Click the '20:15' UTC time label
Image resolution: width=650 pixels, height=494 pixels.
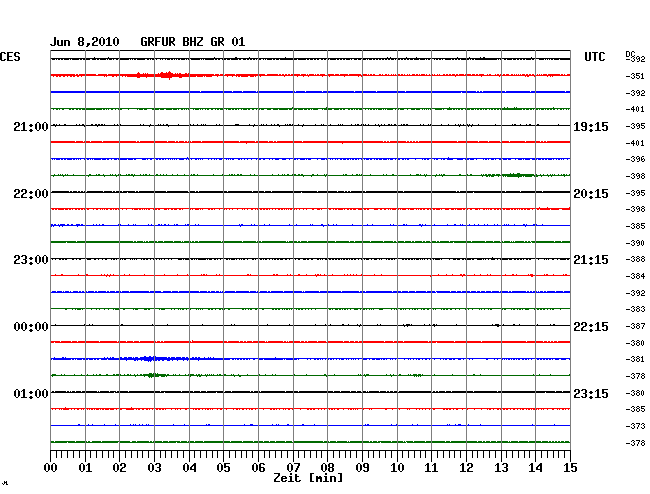pos(591,194)
